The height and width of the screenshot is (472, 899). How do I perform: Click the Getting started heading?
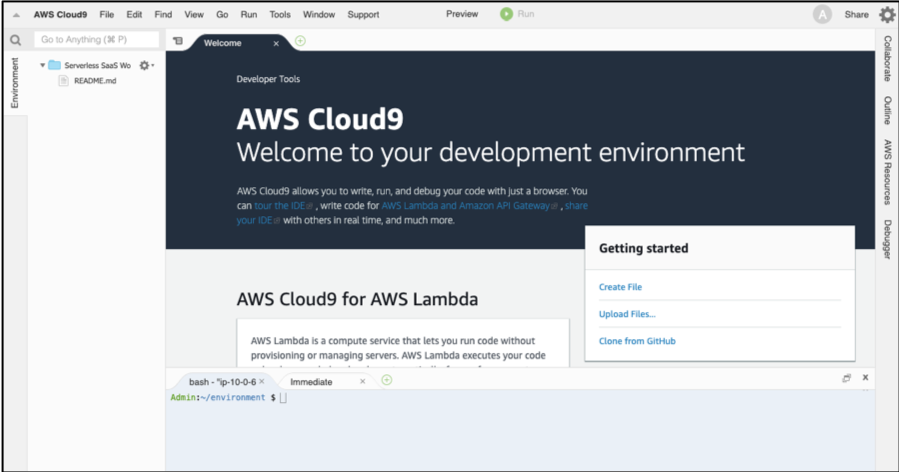(x=643, y=248)
